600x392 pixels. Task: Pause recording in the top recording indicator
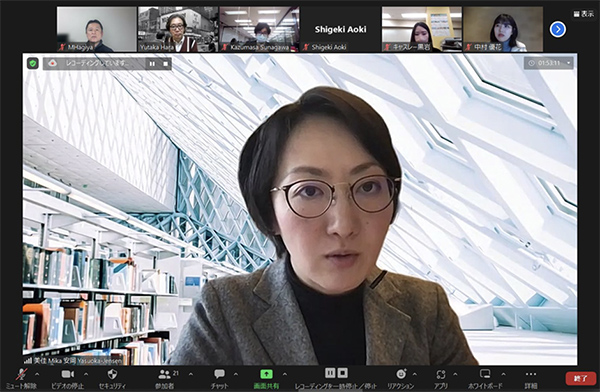pyautogui.click(x=152, y=64)
